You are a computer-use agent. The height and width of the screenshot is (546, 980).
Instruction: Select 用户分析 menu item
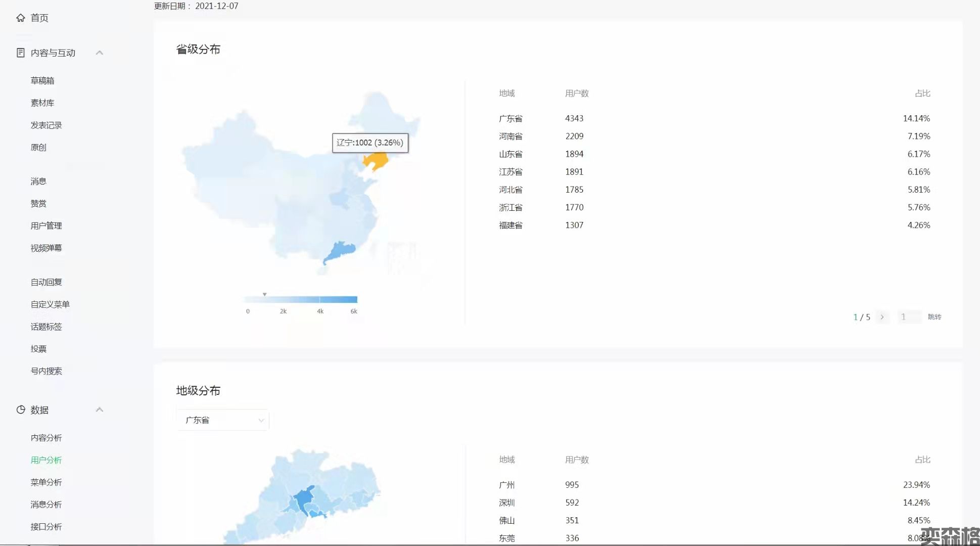(46, 460)
